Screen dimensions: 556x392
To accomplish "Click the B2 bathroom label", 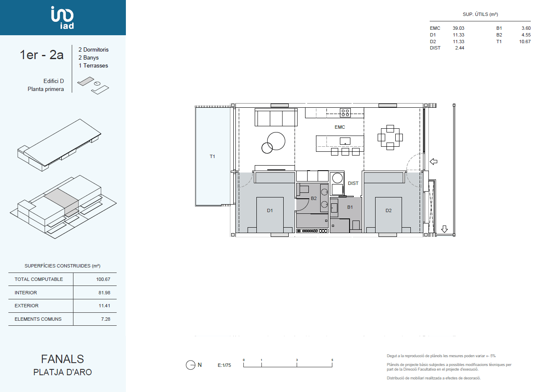I will click(x=314, y=198).
